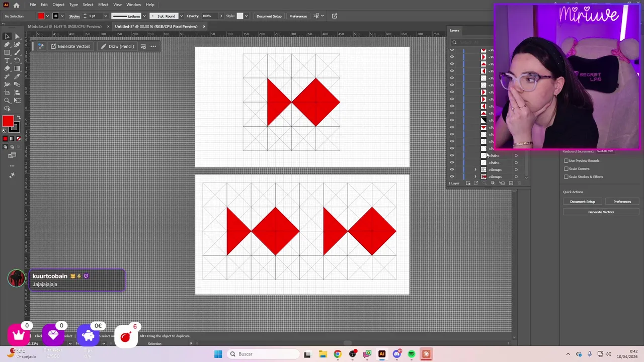The width and height of the screenshot is (644, 362).
Task: Hide the bottom-most Group layer via eye icon
Action: 452,176
